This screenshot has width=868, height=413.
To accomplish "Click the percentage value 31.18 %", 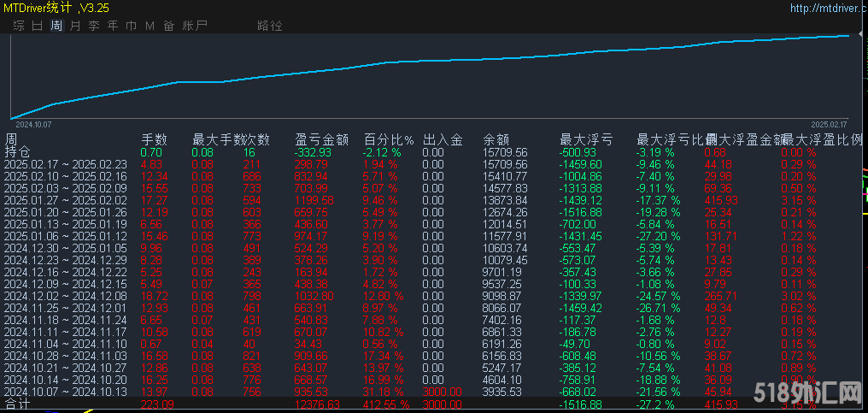I will [x=383, y=392].
